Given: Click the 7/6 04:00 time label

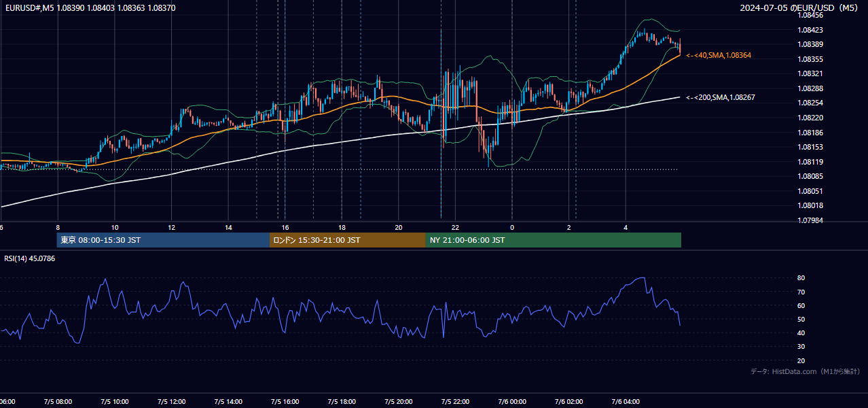Looking at the screenshot, I should [626, 402].
